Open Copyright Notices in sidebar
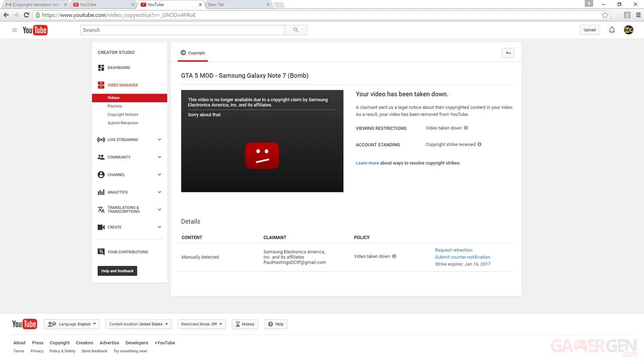 pos(123,115)
